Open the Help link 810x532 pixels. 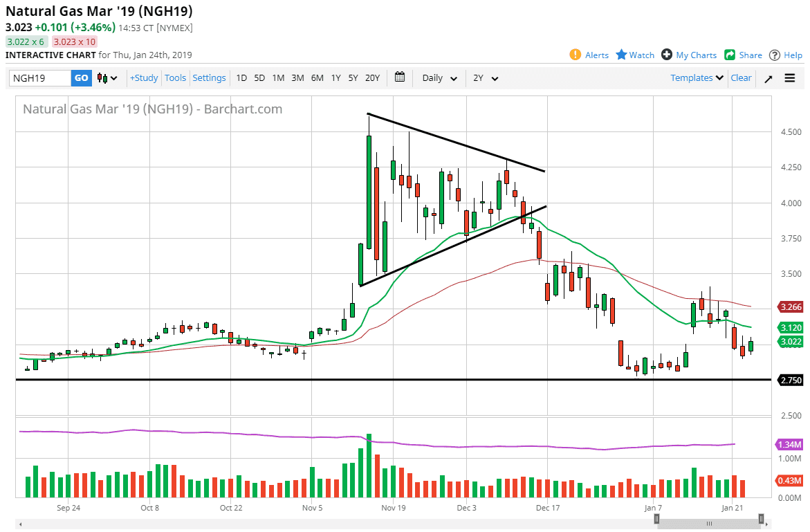click(793, 55)
